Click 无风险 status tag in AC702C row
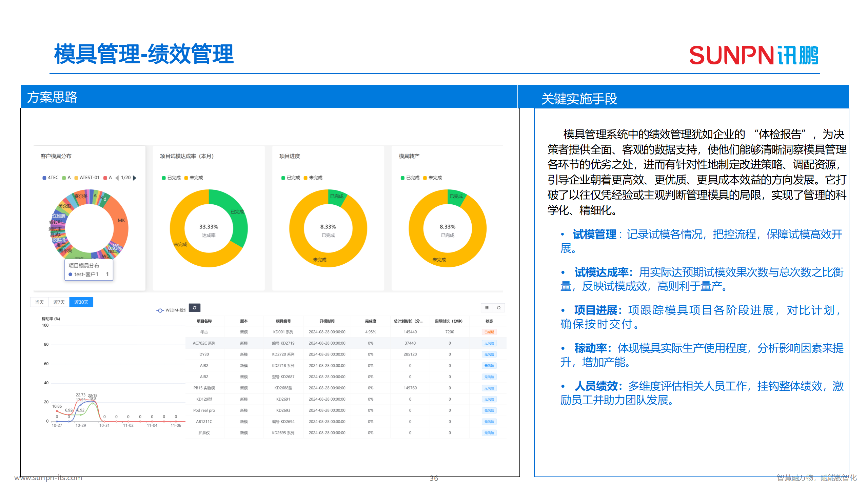 [x=489, y=343]
